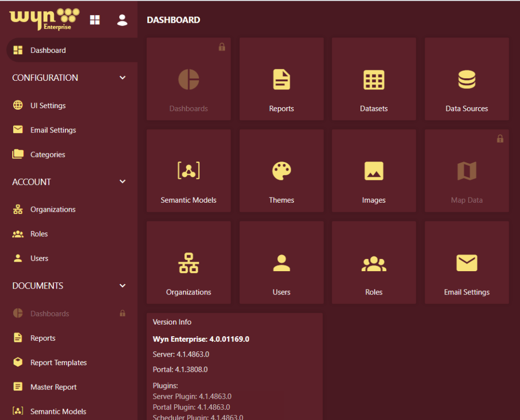Open the Reports tile document icon
520x420 pixels.
click(x=281, y=80)
